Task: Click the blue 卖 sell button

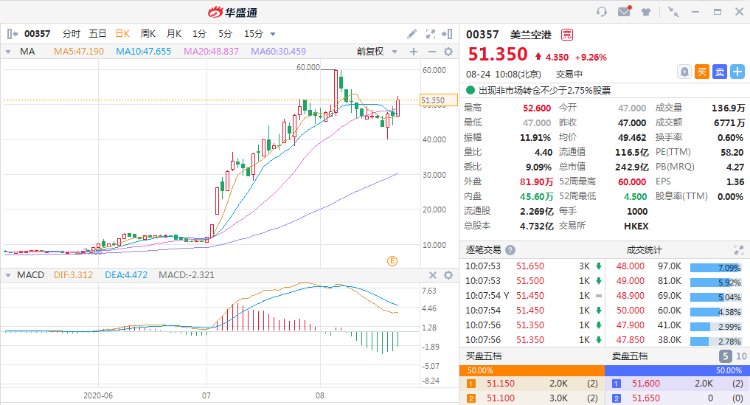Action: [x=718, y=71]
